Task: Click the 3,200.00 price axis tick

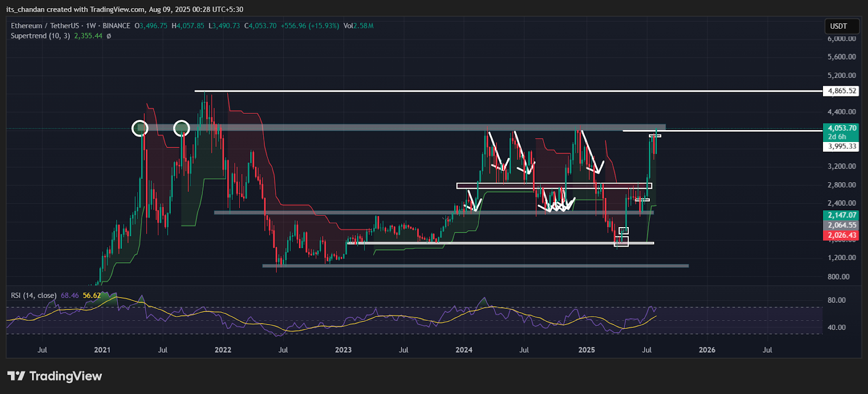Action: 842,166
